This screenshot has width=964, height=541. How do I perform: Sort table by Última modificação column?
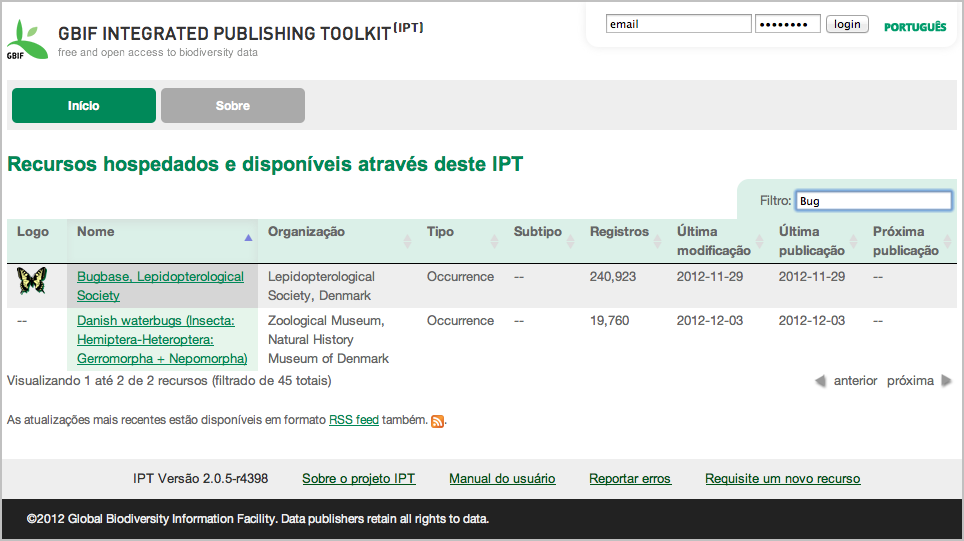tap(718, 240)
